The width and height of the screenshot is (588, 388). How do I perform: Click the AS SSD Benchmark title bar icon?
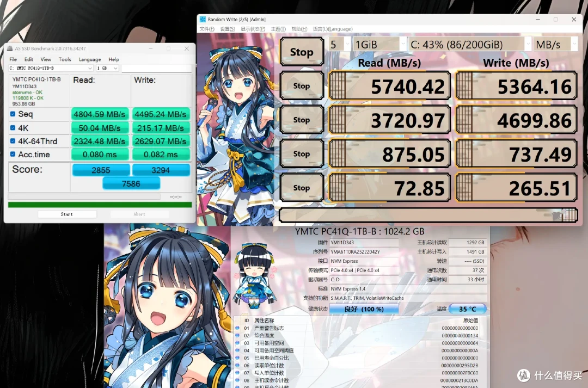coord(10,48)
